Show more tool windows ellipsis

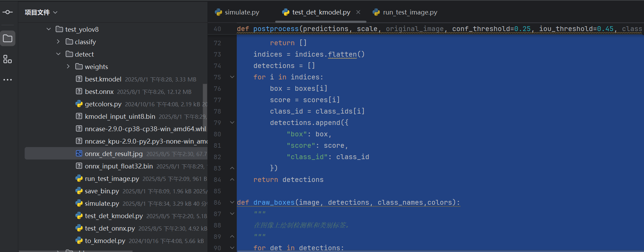coord(8,80)
